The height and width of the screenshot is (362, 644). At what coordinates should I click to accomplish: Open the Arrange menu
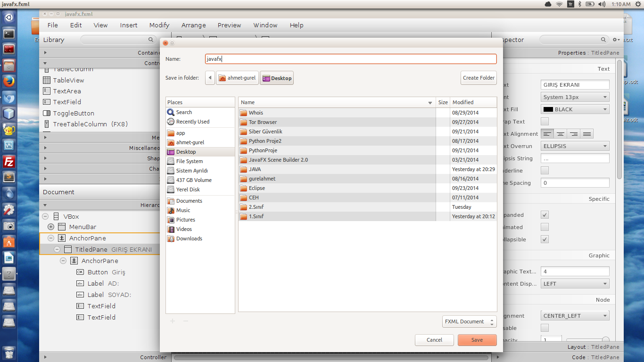click(x=194, y=25)
